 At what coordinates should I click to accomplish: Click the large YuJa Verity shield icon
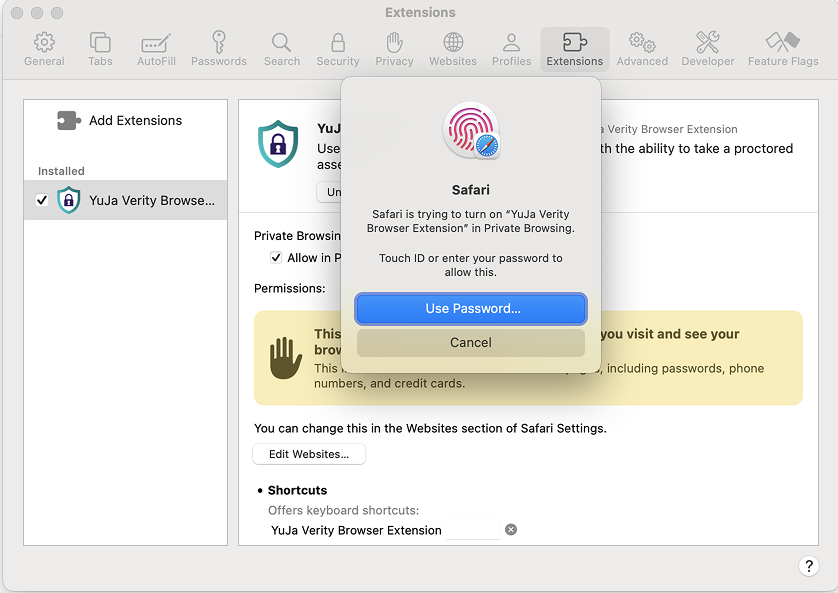pos(278,144)
